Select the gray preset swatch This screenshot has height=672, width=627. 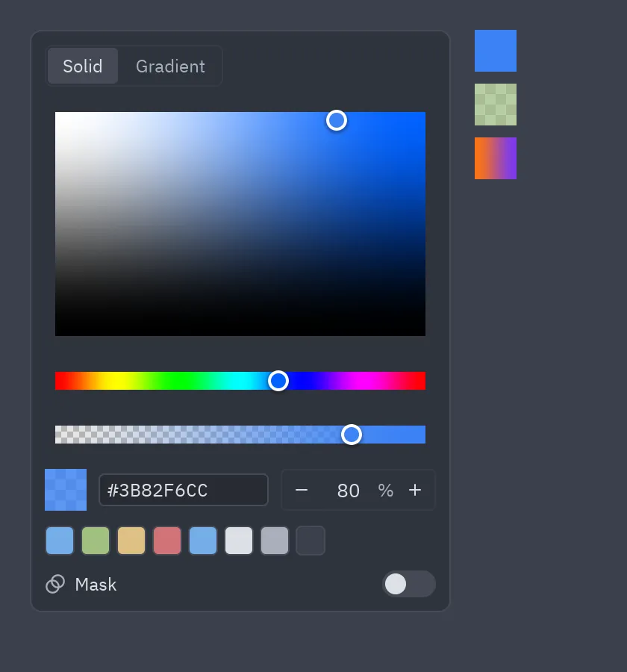pos(275,541)
